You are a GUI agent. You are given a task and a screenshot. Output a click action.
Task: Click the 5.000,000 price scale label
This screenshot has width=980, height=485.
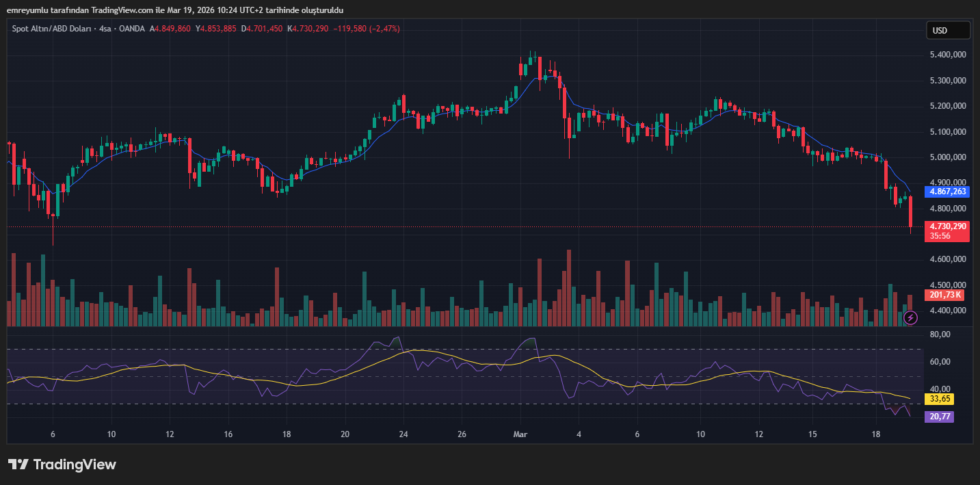pos(948,157)
